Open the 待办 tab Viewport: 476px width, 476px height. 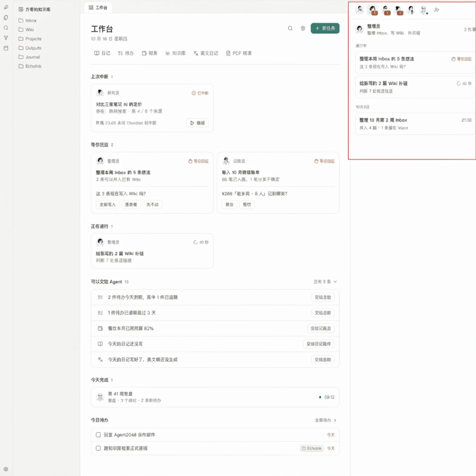126,53
